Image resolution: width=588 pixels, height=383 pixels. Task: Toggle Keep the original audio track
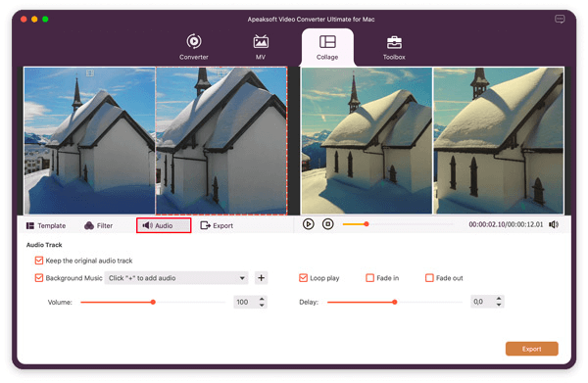pos(39,261)
